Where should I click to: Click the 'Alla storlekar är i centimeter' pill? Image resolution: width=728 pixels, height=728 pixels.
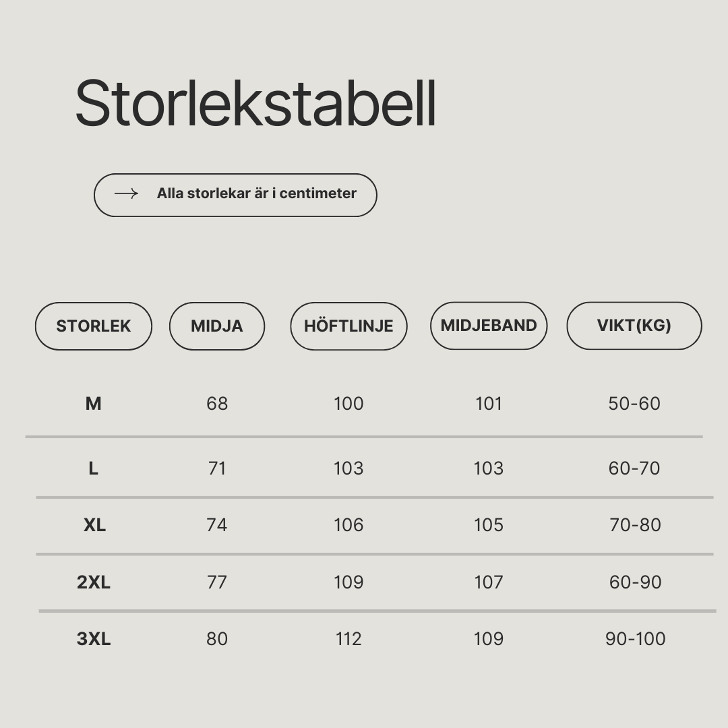coord(235,195)
